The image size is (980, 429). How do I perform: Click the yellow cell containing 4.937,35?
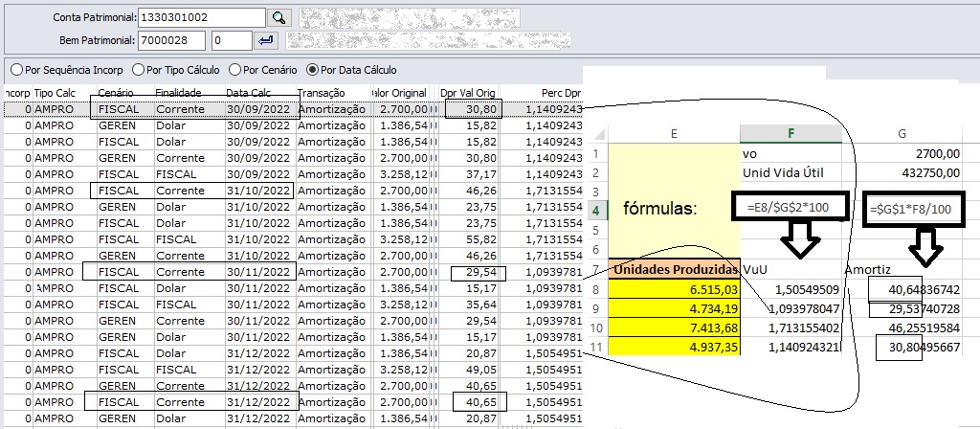point(674,346)
